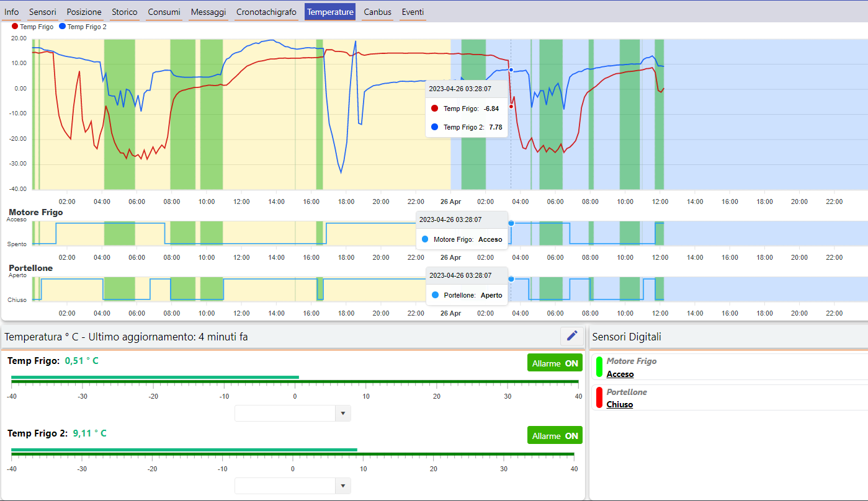This screenshot has width=868, height=501.
Task: Click the Temp Frigo 2: 7.78 tooltip row
Action: (x=467, y=127)
